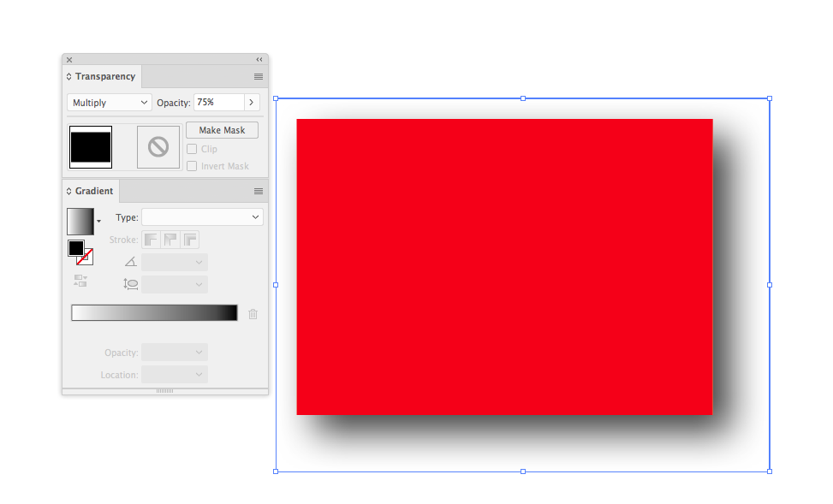Viewport: 833px width, 504px height.
Task: Cycle Gradient panel view arrows
Action: (68, 191)
